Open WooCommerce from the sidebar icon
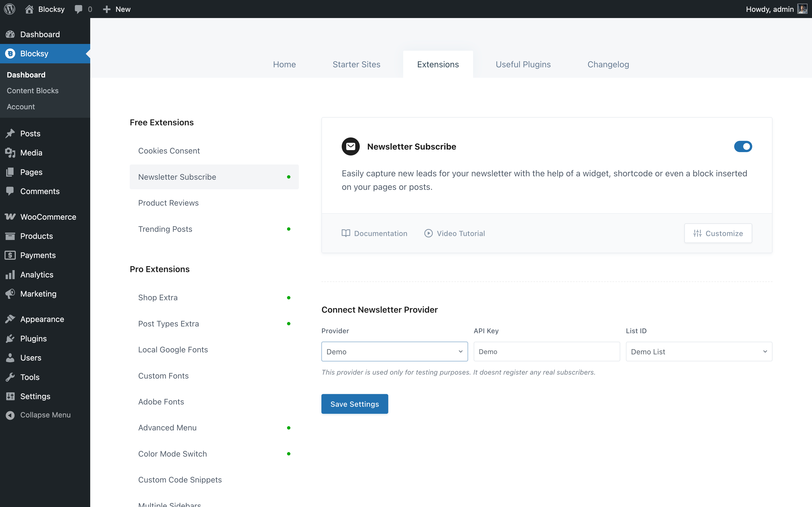 coord(10,217)
